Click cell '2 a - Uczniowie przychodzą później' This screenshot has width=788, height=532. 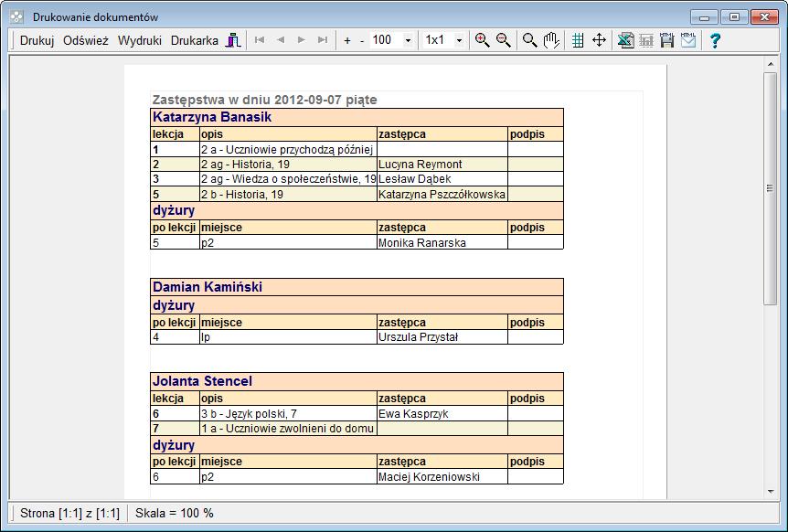(288, 149)
